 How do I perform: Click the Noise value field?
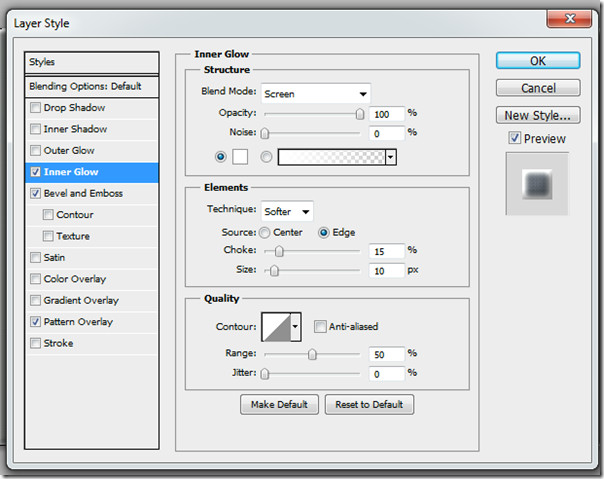387,133
